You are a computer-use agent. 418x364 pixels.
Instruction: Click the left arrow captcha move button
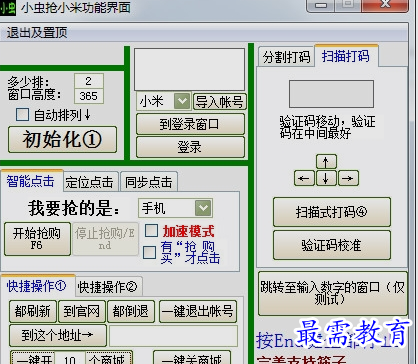pos(304,178)
